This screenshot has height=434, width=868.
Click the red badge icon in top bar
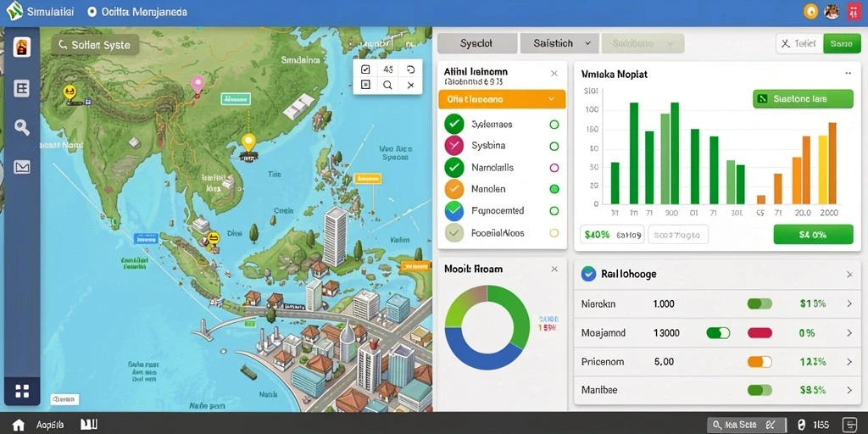click(853, 12)
